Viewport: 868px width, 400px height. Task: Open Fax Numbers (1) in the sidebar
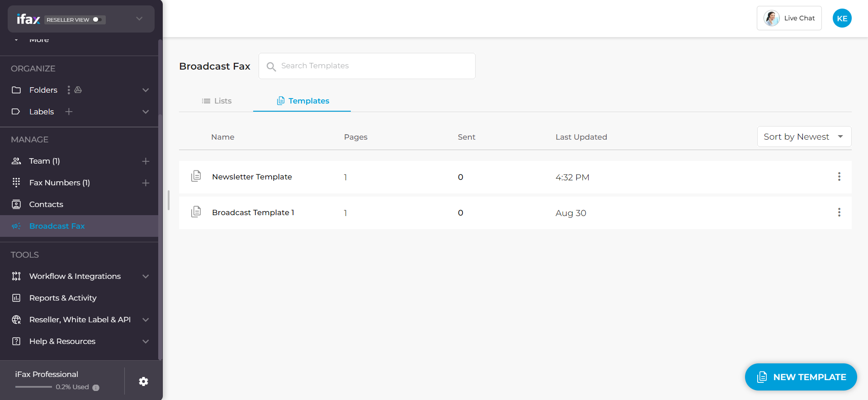60,183
